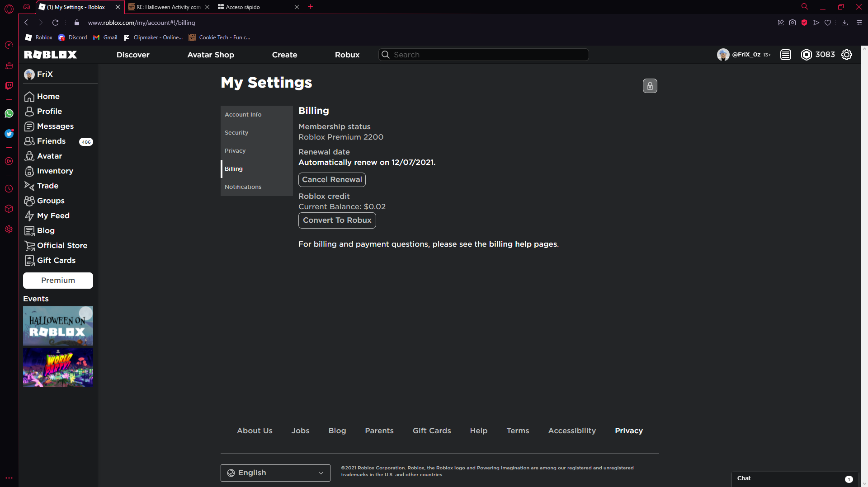Open Messages in the Roblox sidebar
This screenshot has width=868, height=487.
(49, 126)
